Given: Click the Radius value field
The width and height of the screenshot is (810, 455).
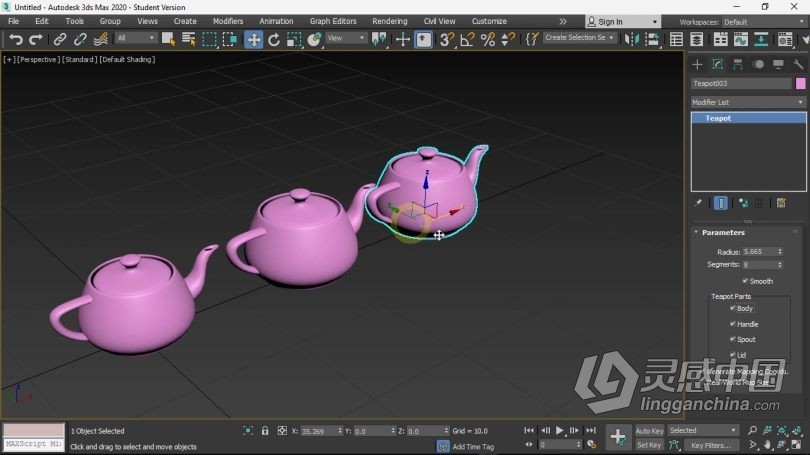Looking at the screenshot, I should click(x=759, y=252).
